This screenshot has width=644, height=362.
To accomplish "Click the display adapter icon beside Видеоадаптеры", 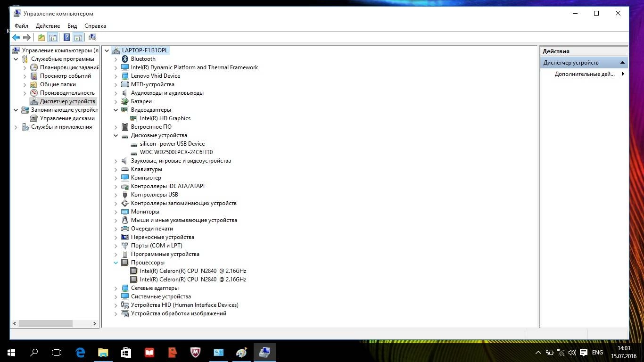I will point(125,110).
